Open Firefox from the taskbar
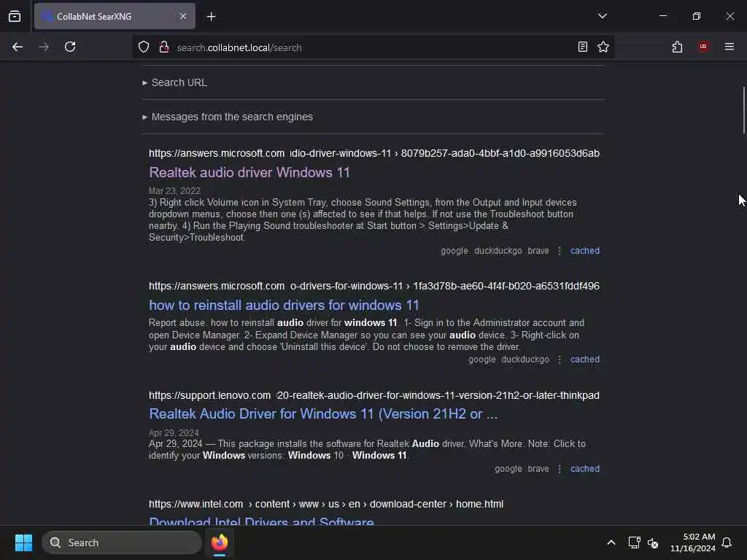The image size is (747, 560). click(x=220, y=542)
